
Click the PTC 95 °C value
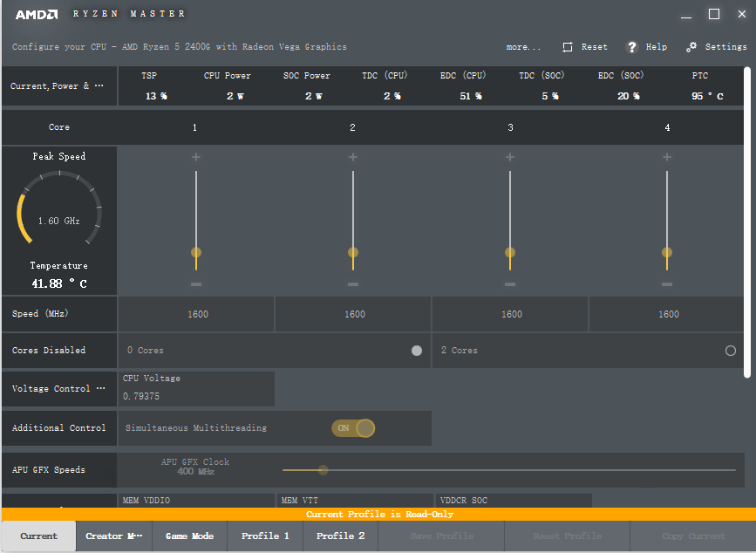click(x=707, y=96)
